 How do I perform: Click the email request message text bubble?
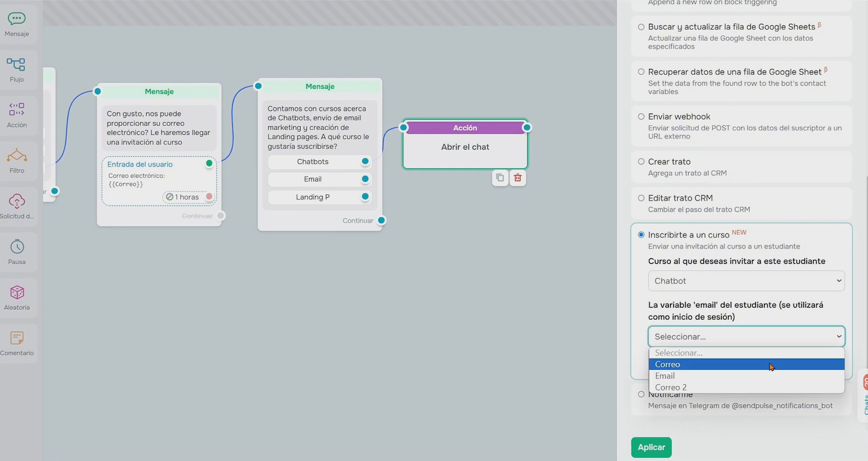point(159,128)
